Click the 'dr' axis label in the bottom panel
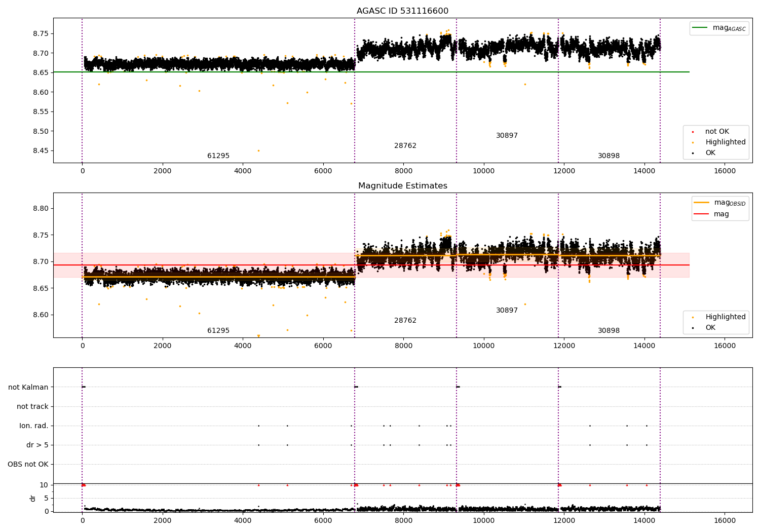 click(x=33, y=498)
